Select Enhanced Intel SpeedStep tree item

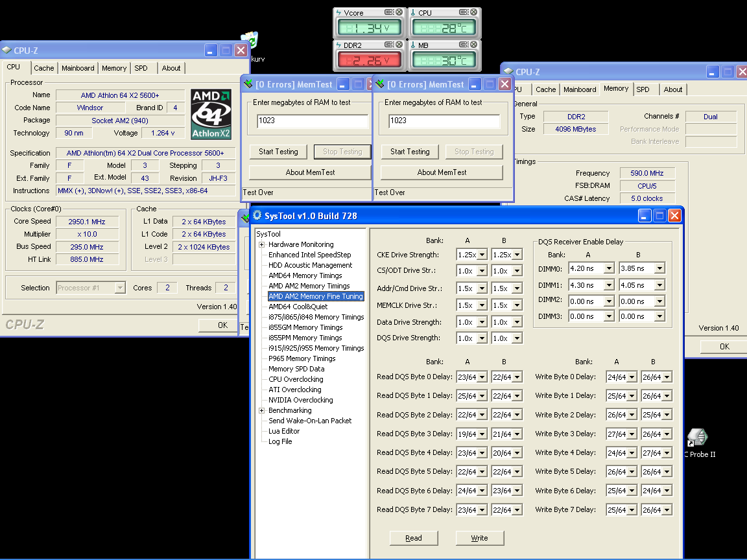[310, 255]
